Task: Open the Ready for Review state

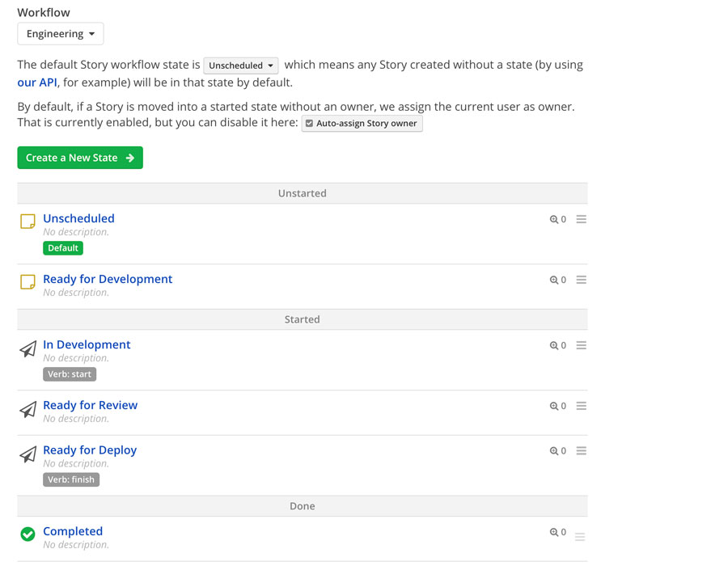Action: (90, 405)
